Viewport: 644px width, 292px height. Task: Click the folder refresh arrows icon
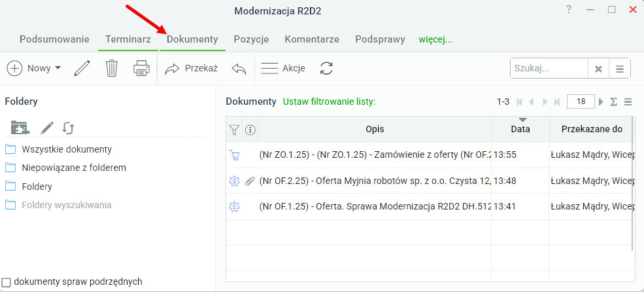[68, 128]
